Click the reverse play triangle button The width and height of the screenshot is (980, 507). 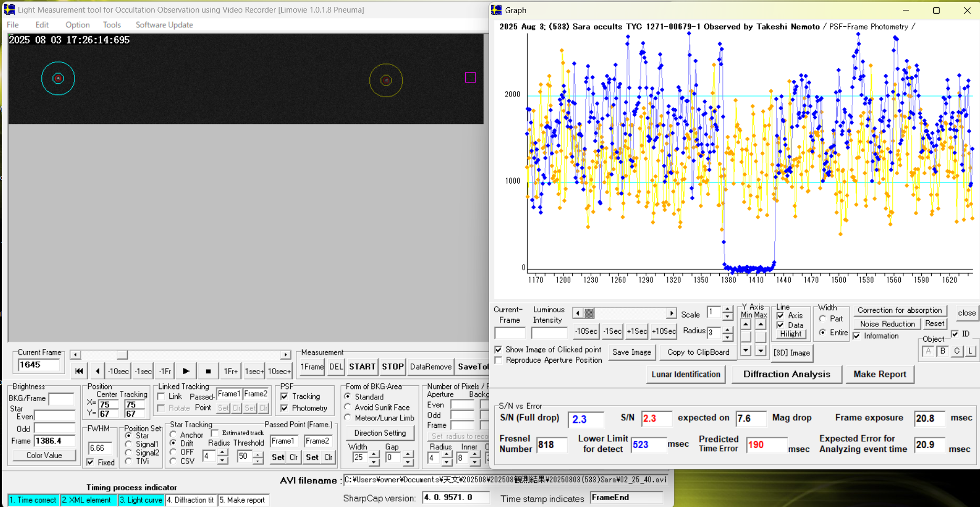[98, 371]
